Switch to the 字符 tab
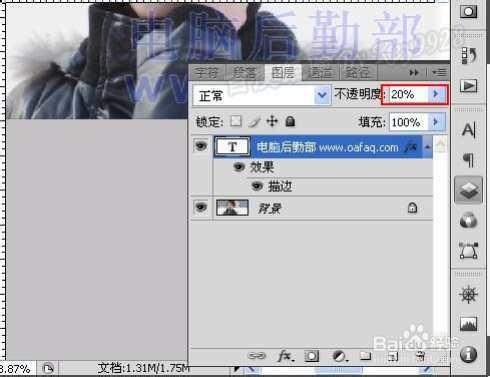This screenshot has height=377, width=490. coord(207,73)
